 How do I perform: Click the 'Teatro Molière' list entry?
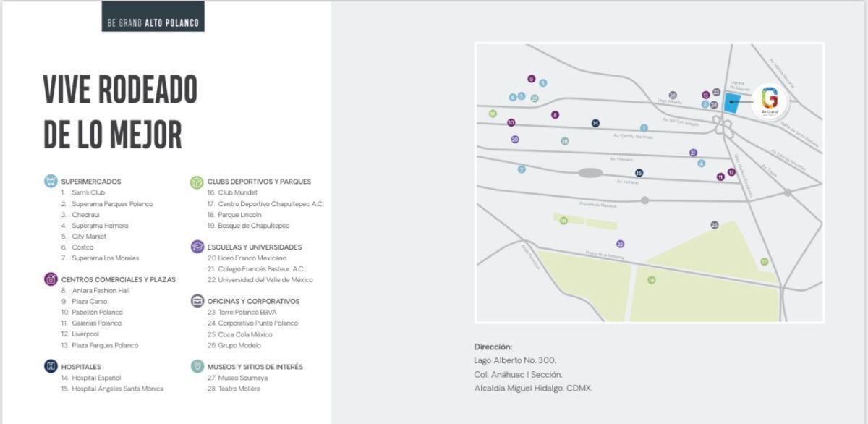[x=234, y=389]
